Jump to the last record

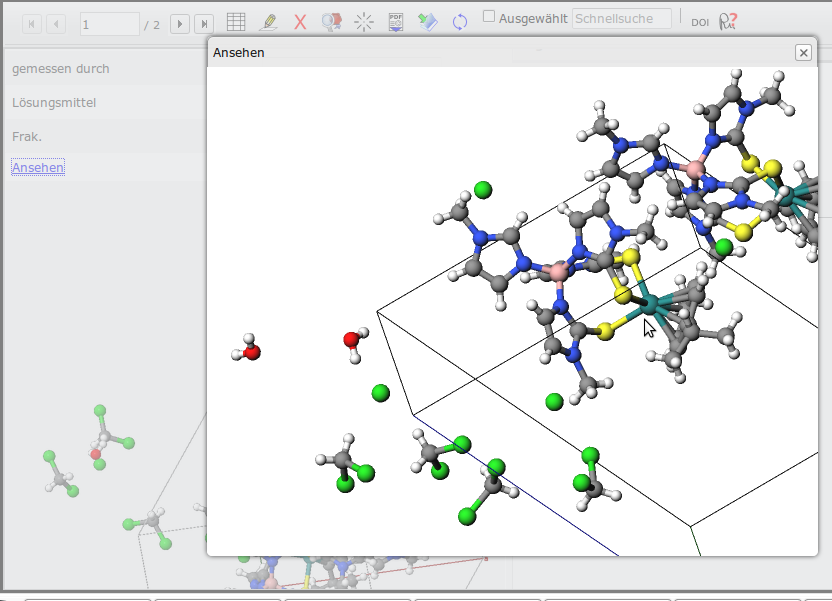click(x=204, y=23)
